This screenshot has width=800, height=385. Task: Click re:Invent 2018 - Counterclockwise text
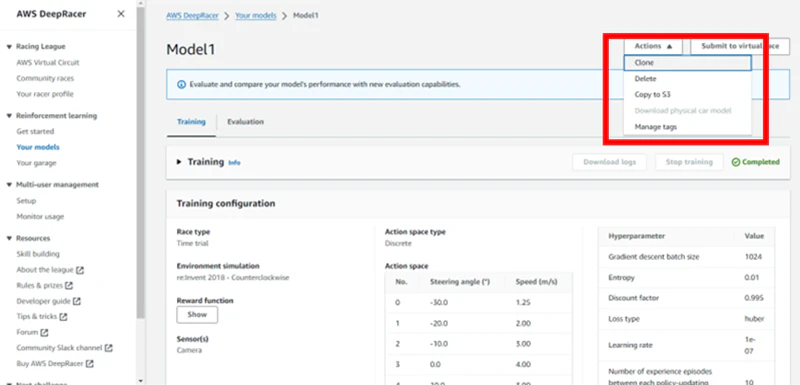tap(233, 278)
